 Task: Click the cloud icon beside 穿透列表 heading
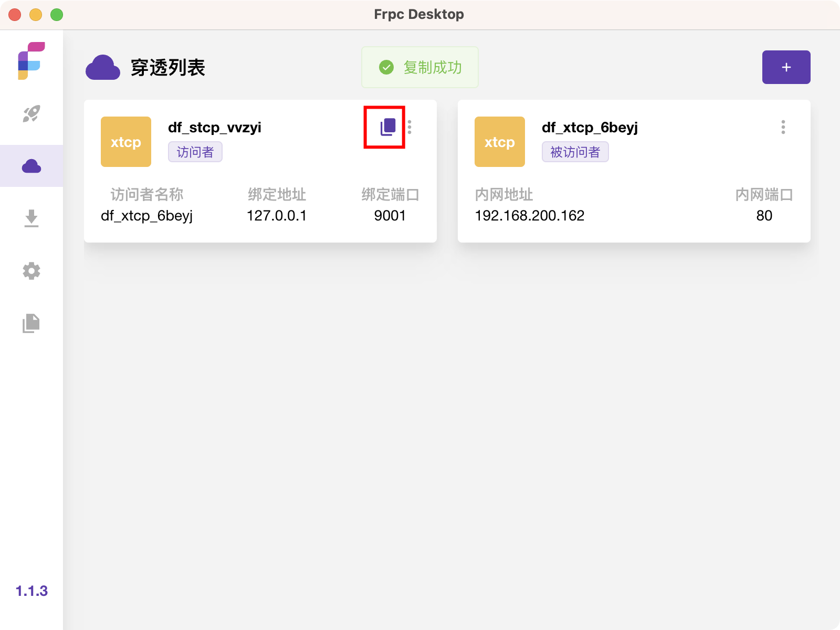click(x=103, y=67)
